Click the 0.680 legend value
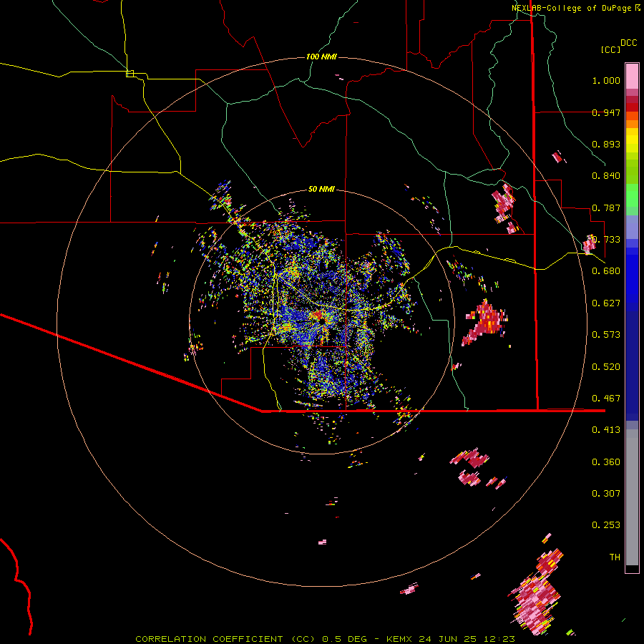Screen dimensions: 644x644 click(606, 271)
